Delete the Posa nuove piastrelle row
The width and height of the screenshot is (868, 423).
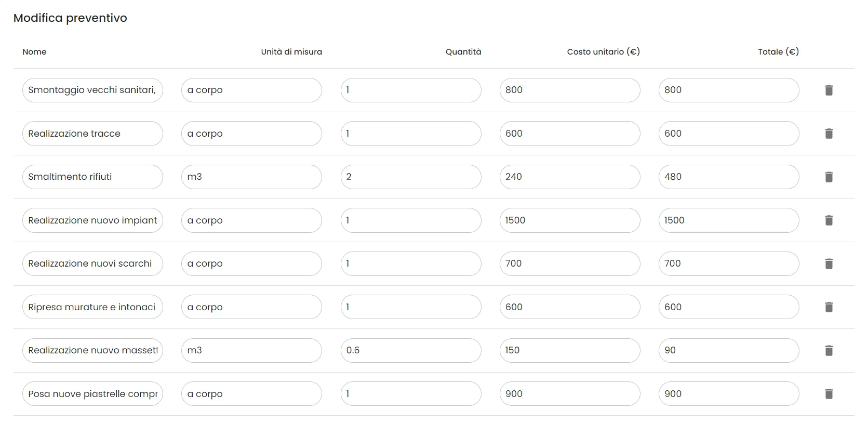[x=829, y=394]
